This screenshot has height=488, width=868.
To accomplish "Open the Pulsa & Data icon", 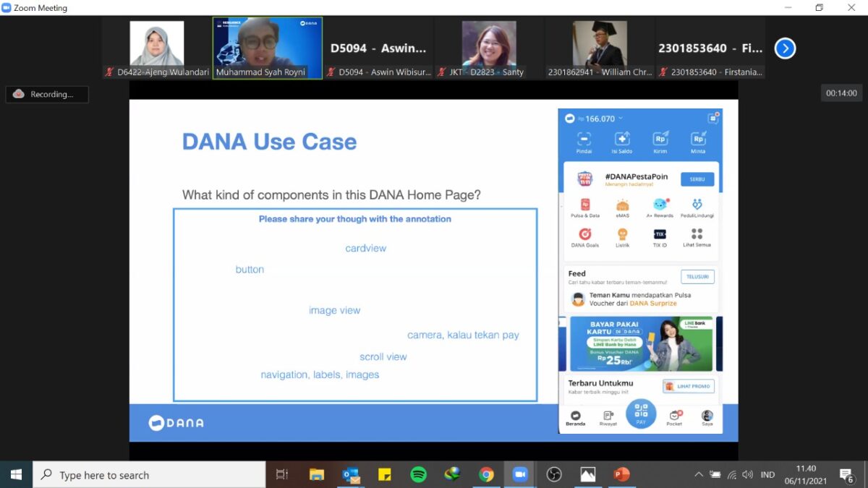I will (584, 205).
